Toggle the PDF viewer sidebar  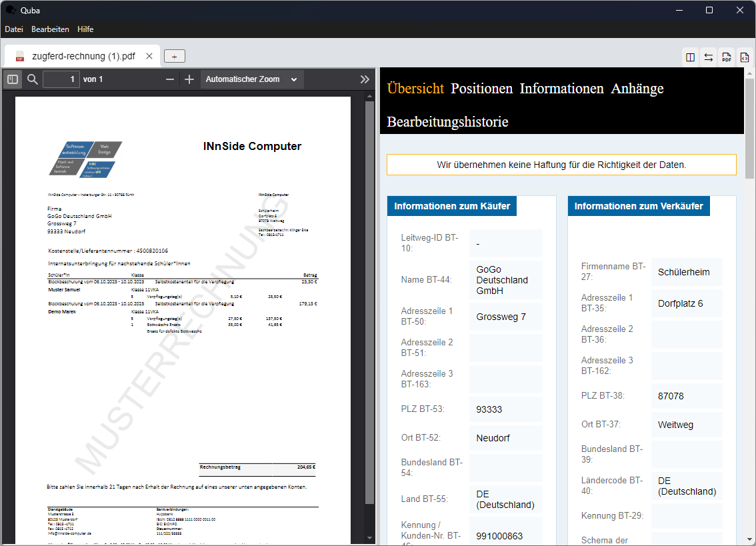[x=13, y=79]
